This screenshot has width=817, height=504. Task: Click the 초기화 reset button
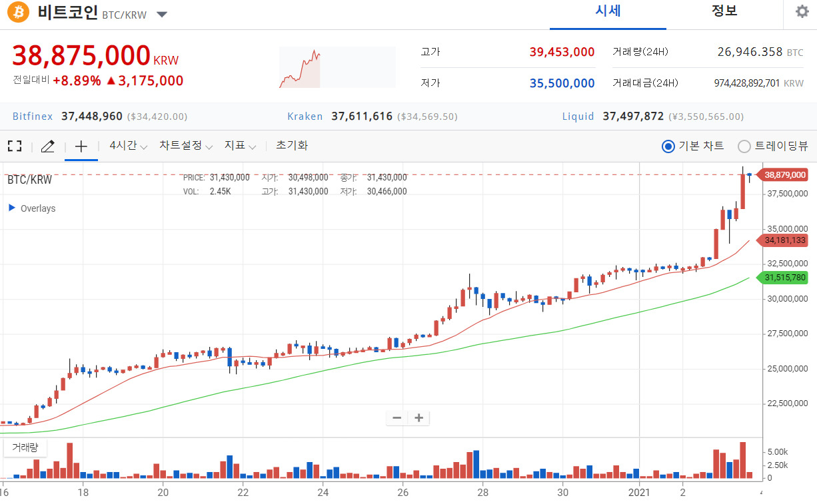pyautogui.click(x=291, y=145)
